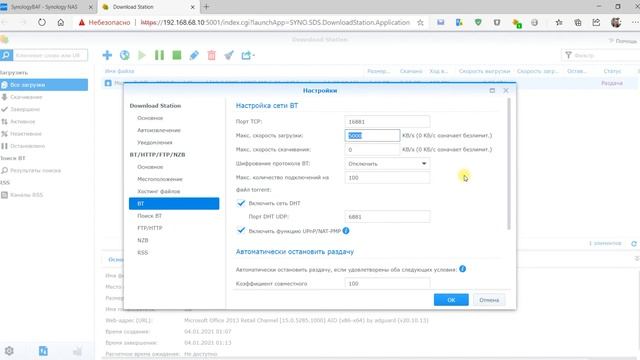640x360 pixels.
Task: Select Автоизвлечение in settings sidebar
Action: (159, 130)
